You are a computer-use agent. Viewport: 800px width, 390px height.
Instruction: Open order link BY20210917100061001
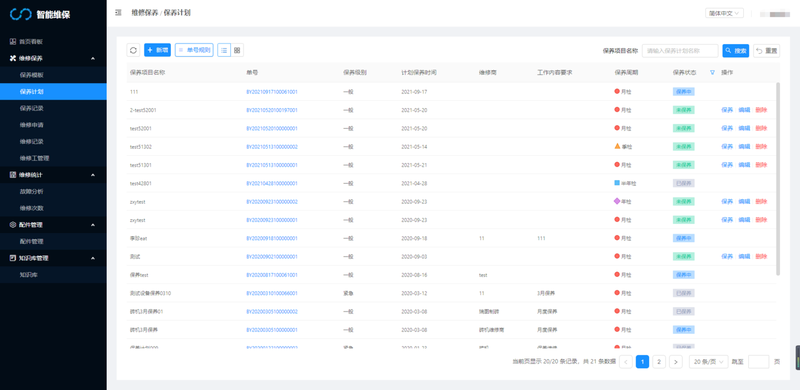tap(272, 92)
